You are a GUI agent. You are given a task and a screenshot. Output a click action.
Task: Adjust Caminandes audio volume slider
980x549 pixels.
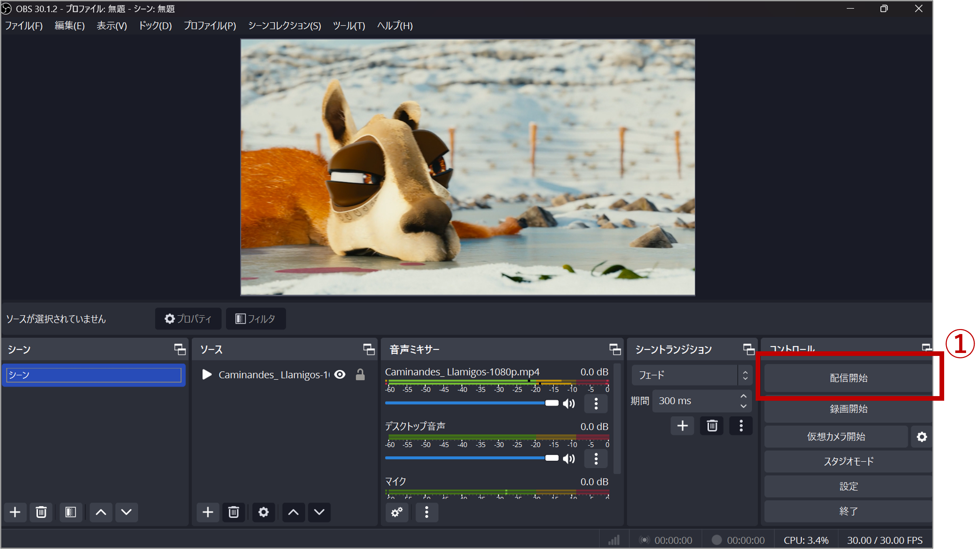[x=472, y=403]
